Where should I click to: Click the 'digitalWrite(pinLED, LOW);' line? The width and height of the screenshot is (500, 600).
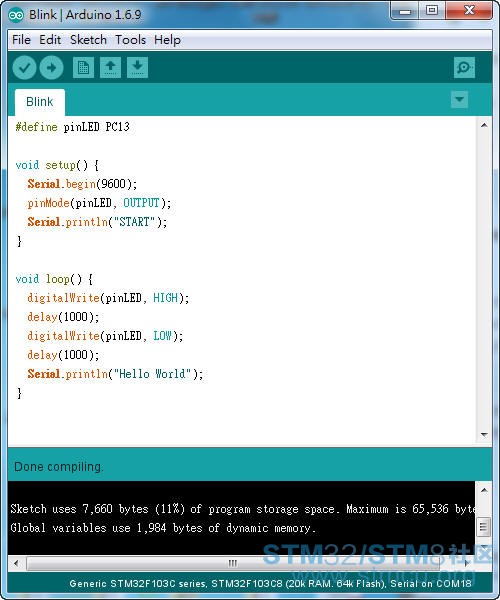pos(105,336)
